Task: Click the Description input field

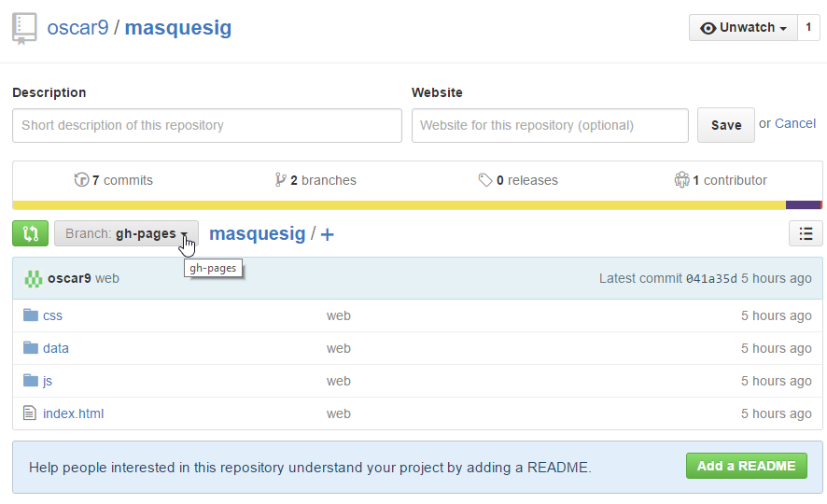Action: pyautogui.click(x=206, y=125)
